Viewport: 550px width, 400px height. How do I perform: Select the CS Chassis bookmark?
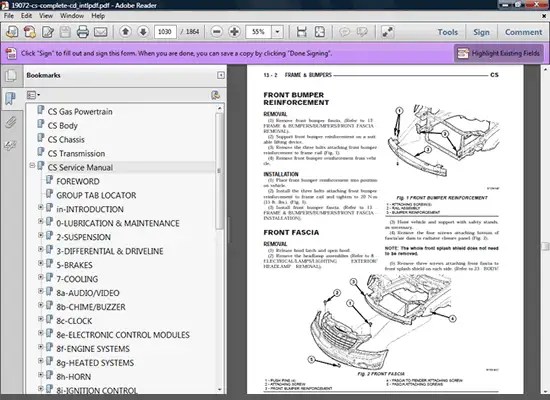coord(66,140)
